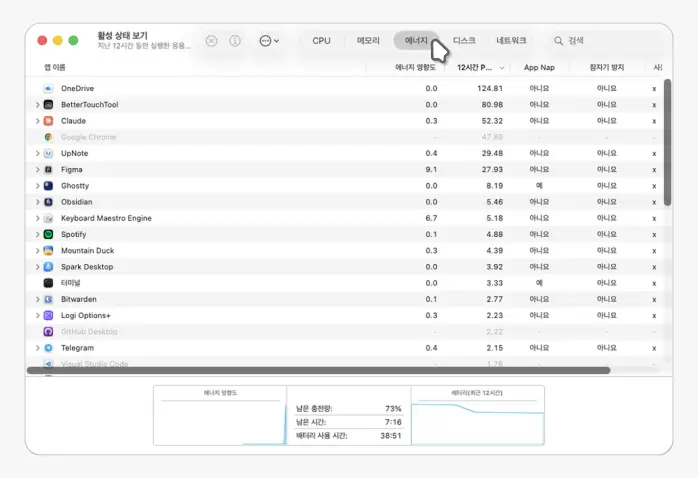Click the 에너지 영향도 graph panel
This screenshot has height=478, width=698.
point(220,416)
